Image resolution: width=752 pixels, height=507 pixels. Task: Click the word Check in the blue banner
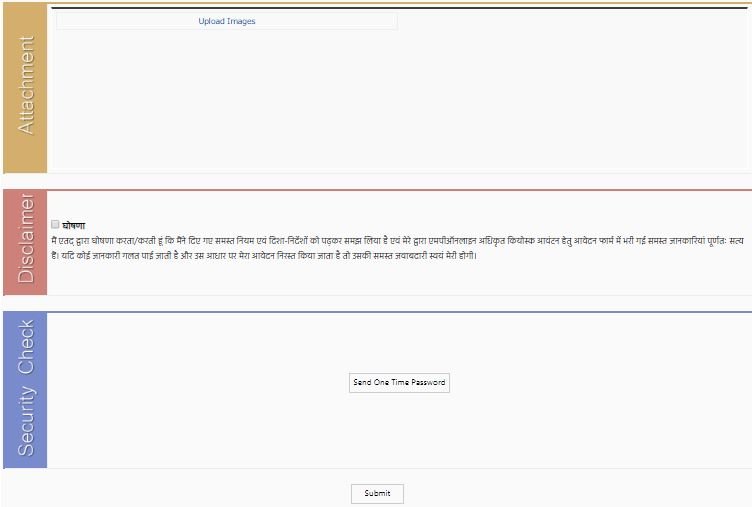[x=26, y=347]
